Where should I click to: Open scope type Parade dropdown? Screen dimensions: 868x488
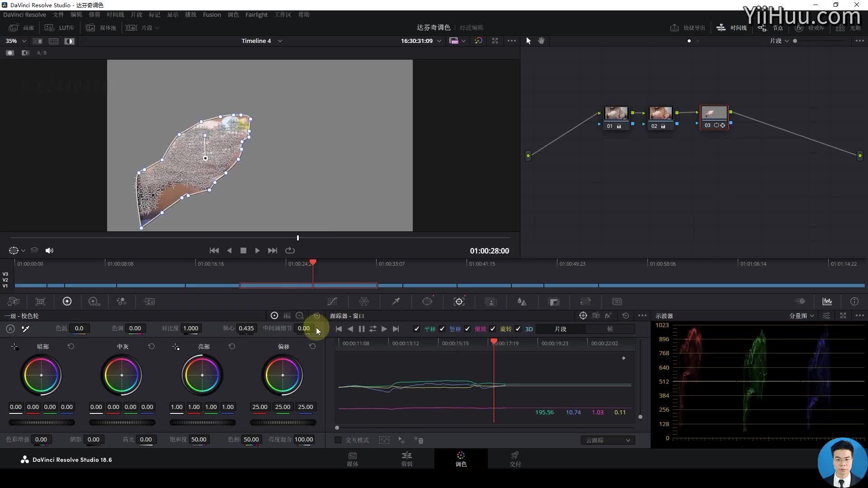click(802, 316)
